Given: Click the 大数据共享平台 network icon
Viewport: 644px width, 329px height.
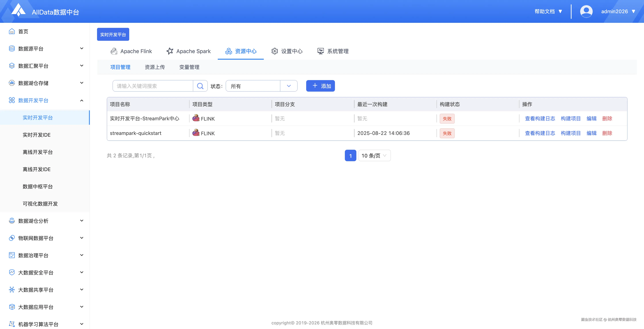Looking at the screenshot, I should pyautogui.click(x=12, y=290).
